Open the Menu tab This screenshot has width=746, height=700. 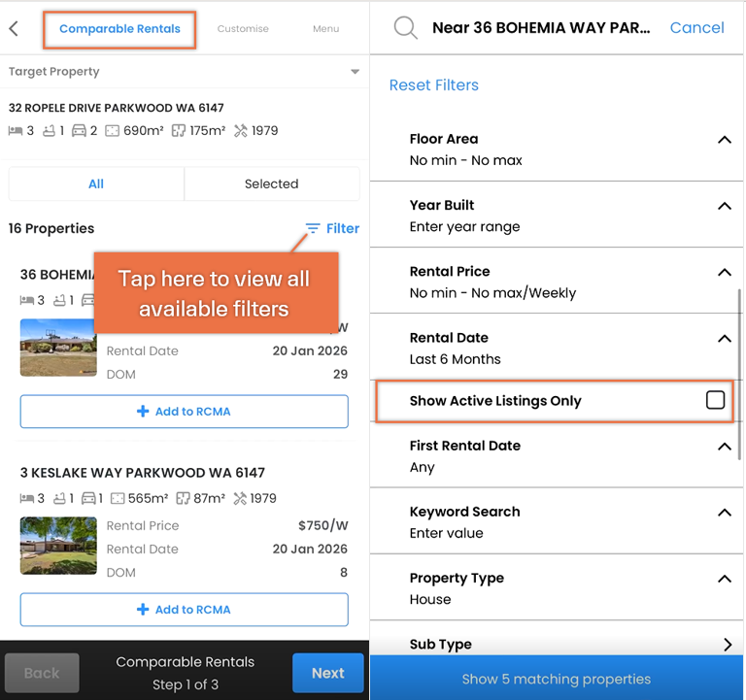click(326, 28)
